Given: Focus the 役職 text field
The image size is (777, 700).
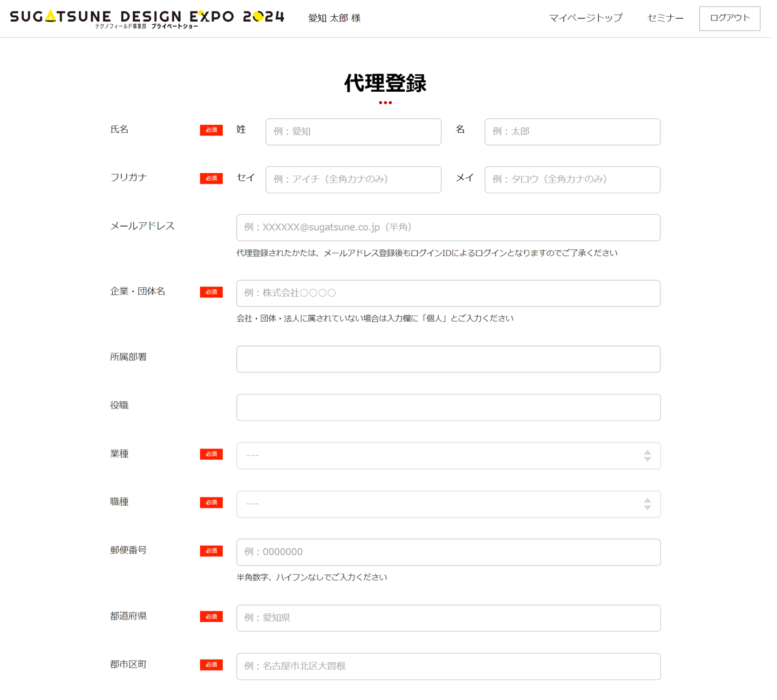Looking at the screenshot, I should 448,407.
